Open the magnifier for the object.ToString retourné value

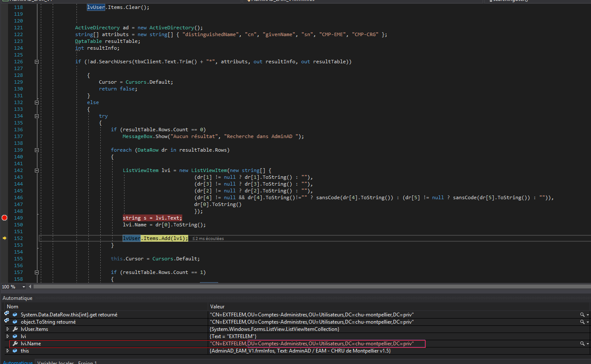pos(582,322)
